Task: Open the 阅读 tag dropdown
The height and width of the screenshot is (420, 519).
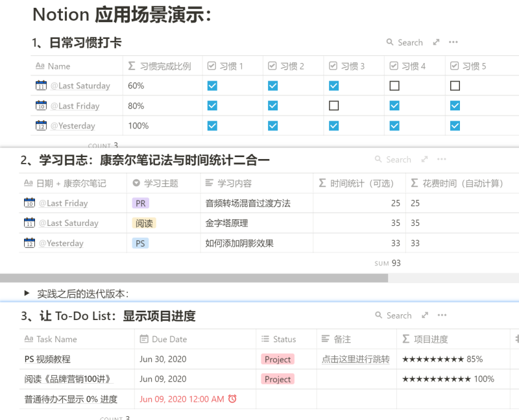Action: (144, 223)
